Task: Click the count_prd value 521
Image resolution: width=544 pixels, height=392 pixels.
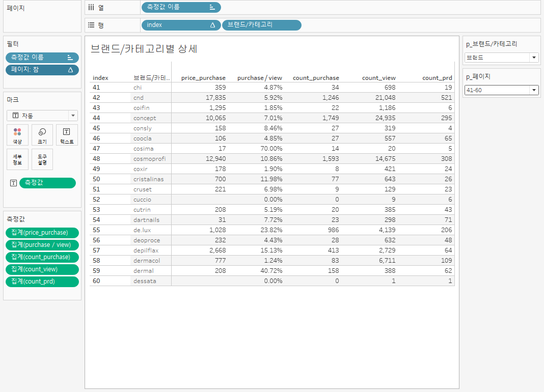Action: pos(447,98)
